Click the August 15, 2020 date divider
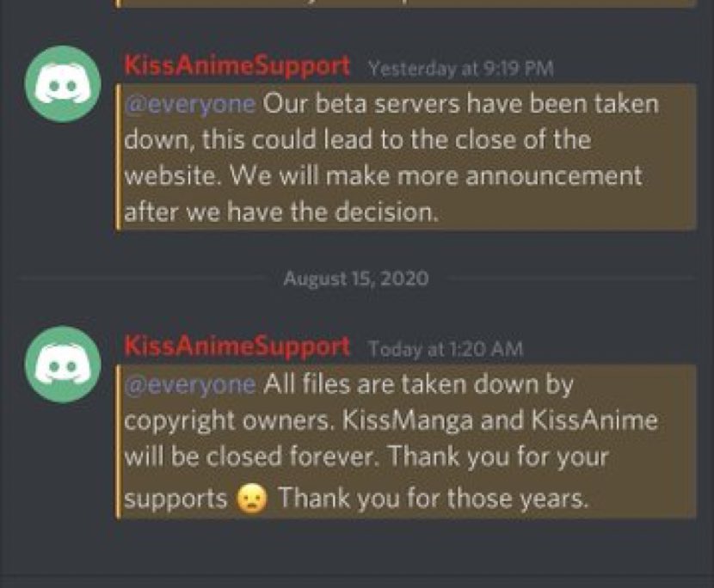Image resolution: width=714 pixels, height=588 pixels. [355, 279]
